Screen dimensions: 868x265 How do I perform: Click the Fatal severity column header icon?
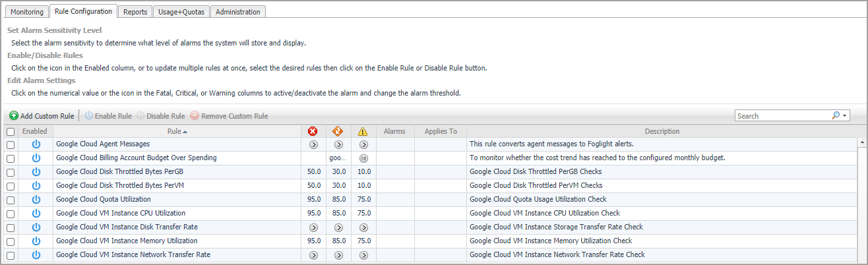(313, 131)
